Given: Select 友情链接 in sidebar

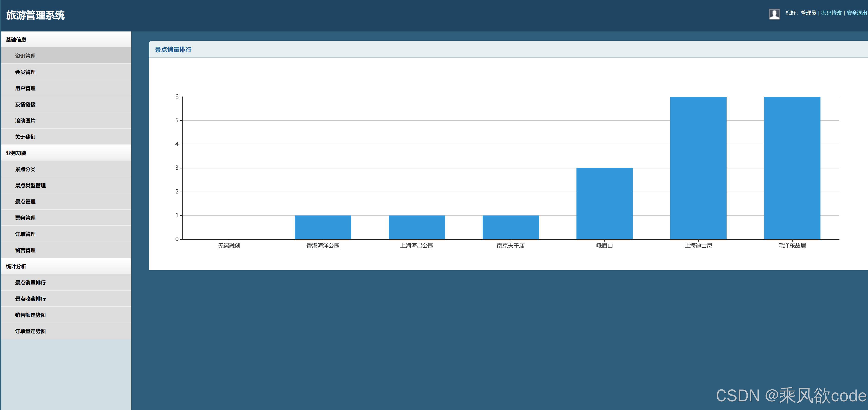Looking at the screenshot, I should tap(25, 104).
